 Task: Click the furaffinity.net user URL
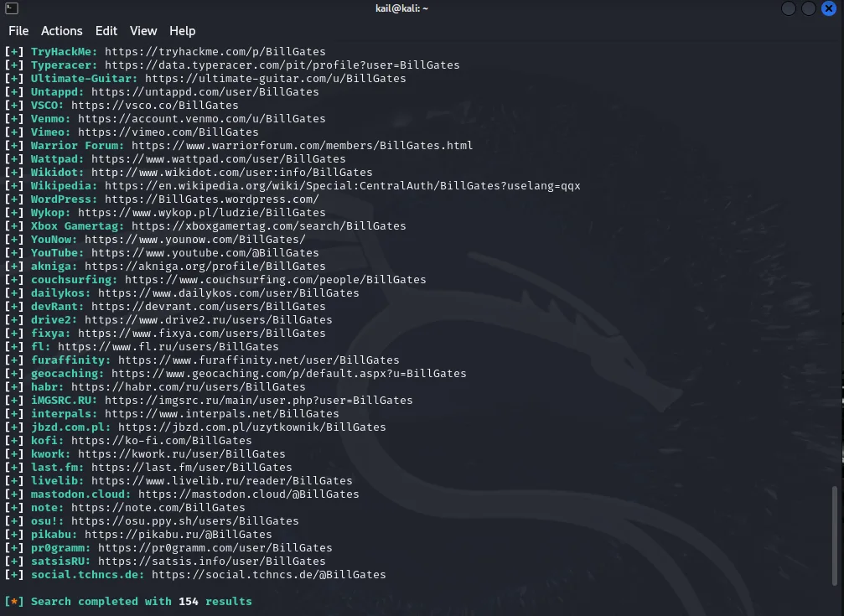259,360
